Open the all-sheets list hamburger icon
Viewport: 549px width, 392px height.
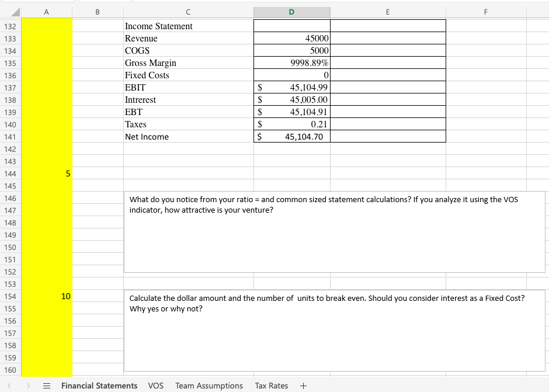click(x=46, y=386)
